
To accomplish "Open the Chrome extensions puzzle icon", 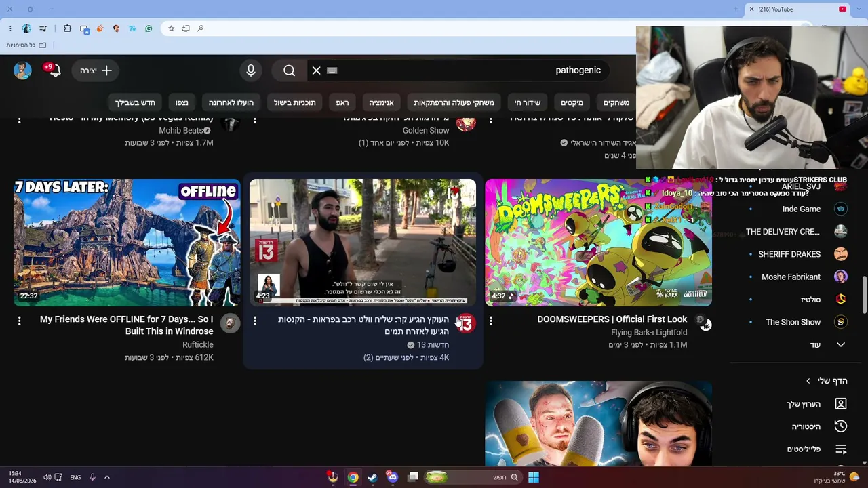I will tap(67, 28).
